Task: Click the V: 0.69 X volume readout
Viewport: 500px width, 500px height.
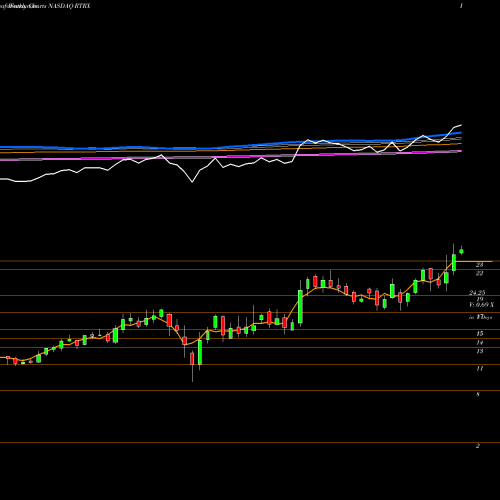Action: [x=481, y=305]
